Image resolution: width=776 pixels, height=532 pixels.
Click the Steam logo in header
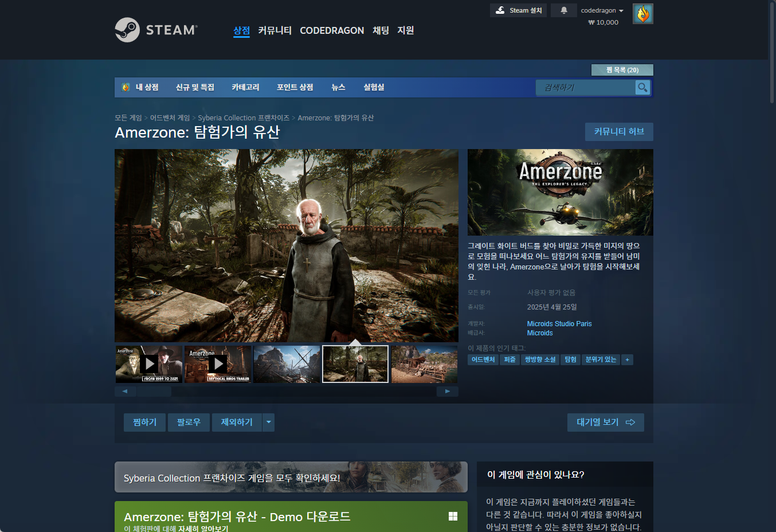156,30
